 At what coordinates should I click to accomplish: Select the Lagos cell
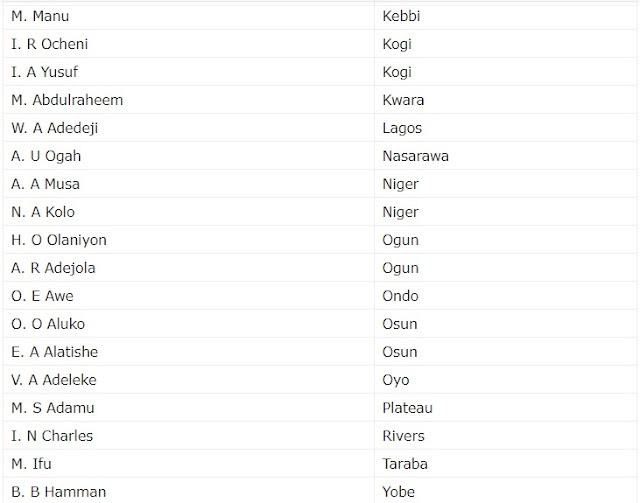point(402,128)
